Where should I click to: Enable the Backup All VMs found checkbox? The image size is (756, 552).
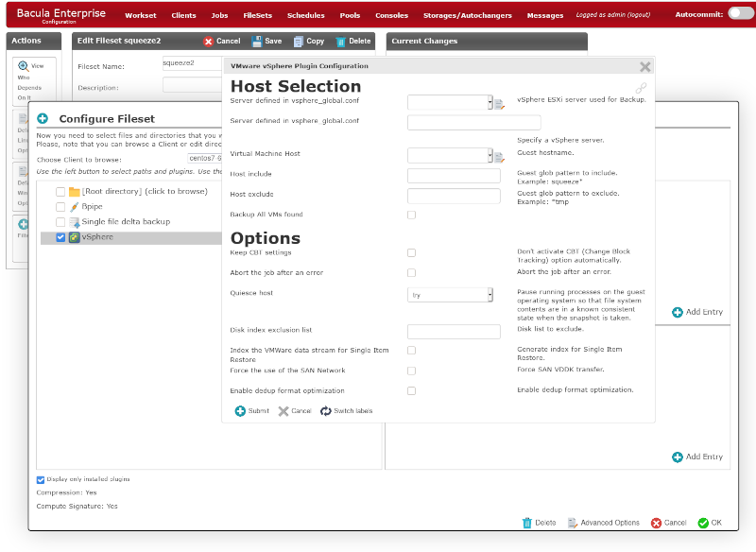(x=412, y=215)
